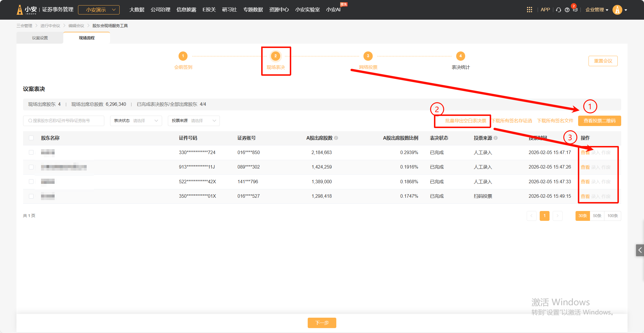The height and width of the screenshot is (333, 644).
Task: Click 批量导出空白表决票 link
Action: pyautogui.click(x=465, y=121)
